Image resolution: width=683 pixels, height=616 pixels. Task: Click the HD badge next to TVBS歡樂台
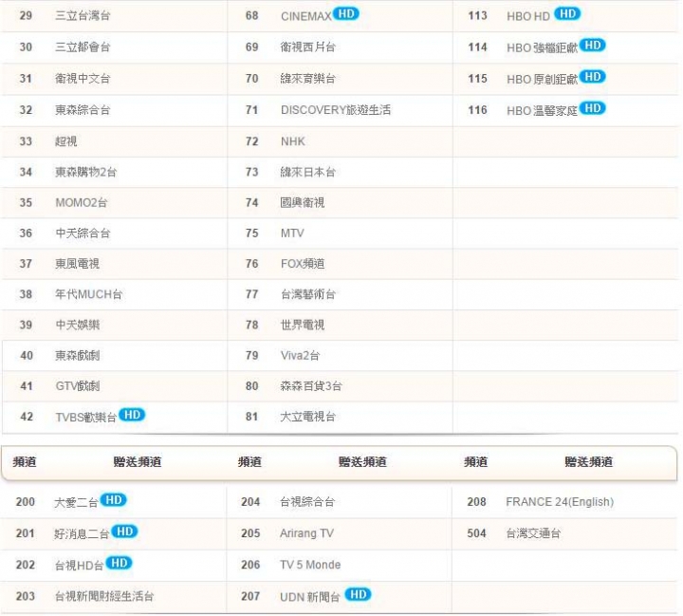click(x=132, y=415)
